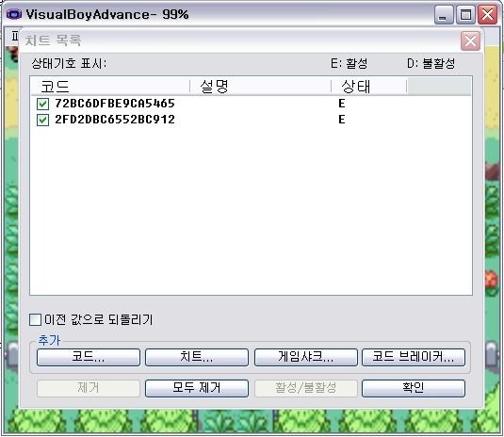This screenshot has width=504, height=437.
Task: Confirm with the 확인 button
Action: 414,388
